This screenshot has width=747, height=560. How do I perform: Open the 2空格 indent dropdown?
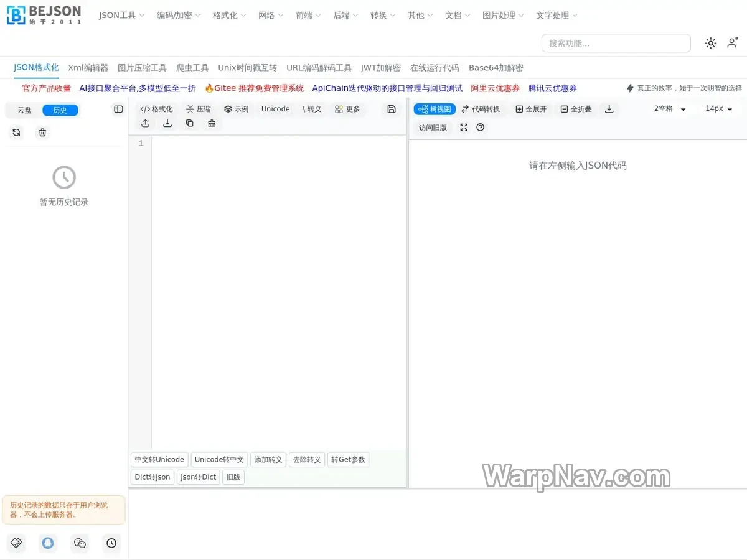click(x=670, y=109)
